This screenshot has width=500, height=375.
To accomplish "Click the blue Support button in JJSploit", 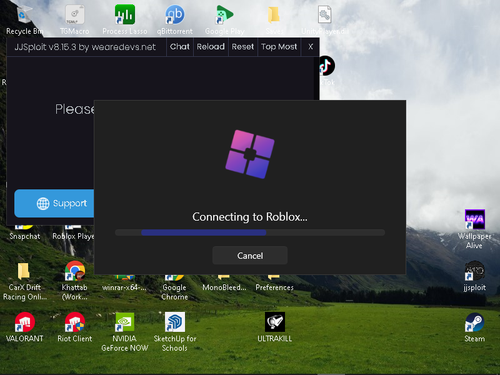I will click(x=55, y=203).
